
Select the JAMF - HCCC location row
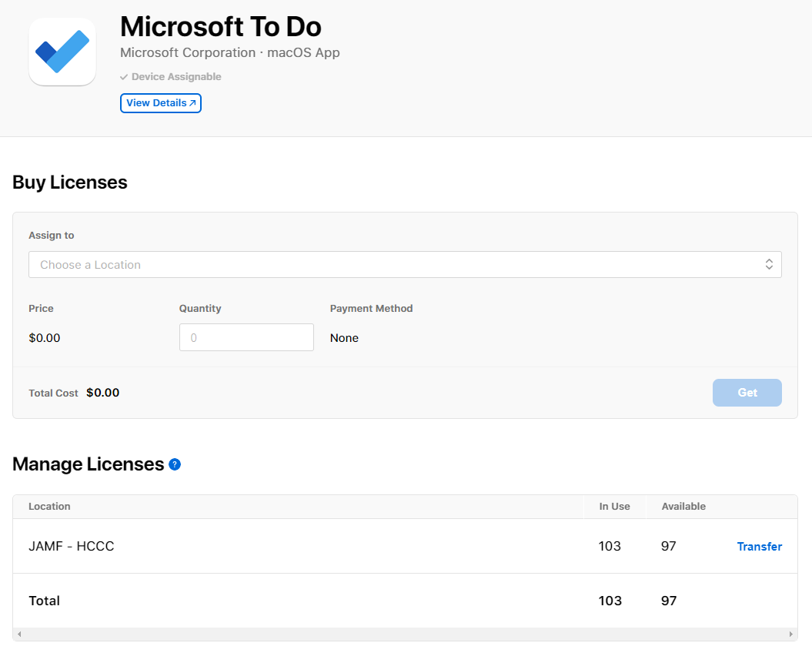405,546
